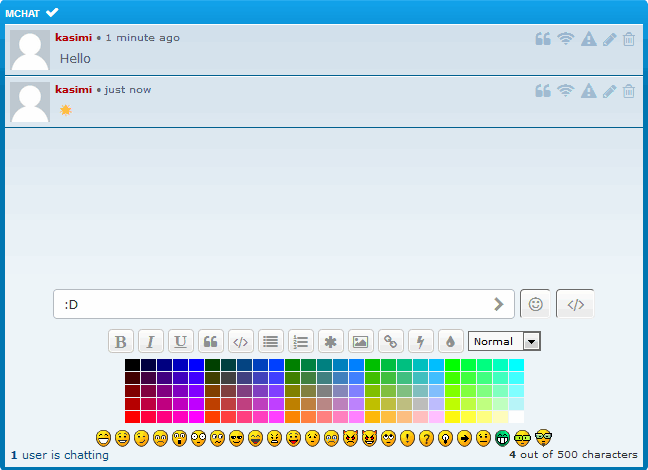The width and height of the screenshot is (648, 470).
Task: Click the IP/signal icon on newest message
Action: pyautogui.click(x=566, y=91)
